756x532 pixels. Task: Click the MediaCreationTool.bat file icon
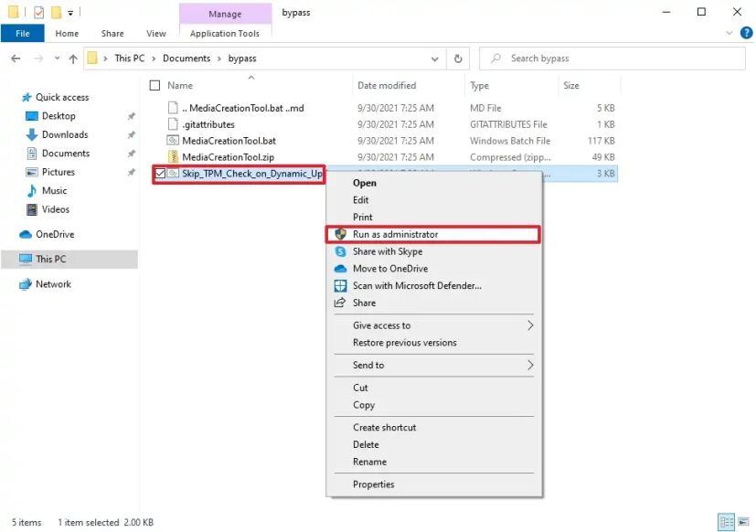[173, 141]
